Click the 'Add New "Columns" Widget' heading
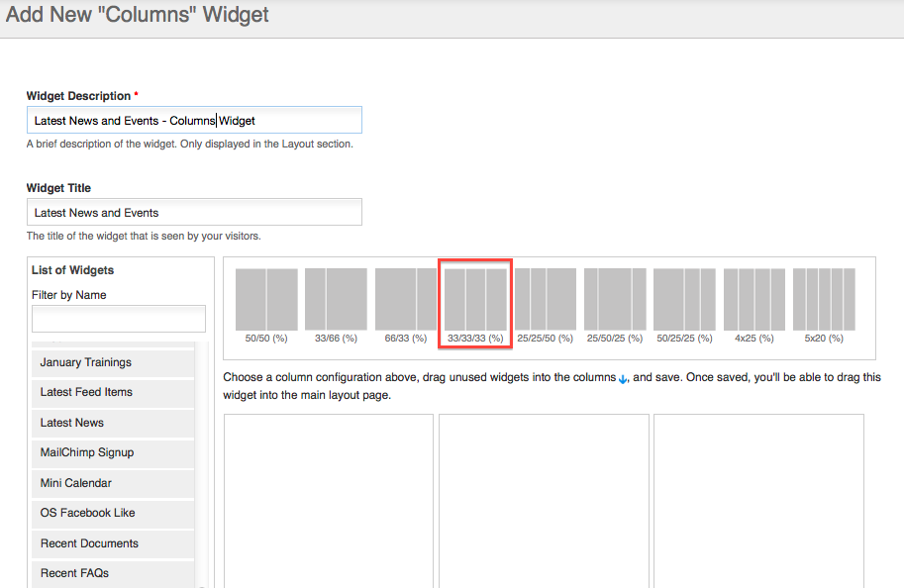Screen dimensions: 904x588 pos(138,15)
